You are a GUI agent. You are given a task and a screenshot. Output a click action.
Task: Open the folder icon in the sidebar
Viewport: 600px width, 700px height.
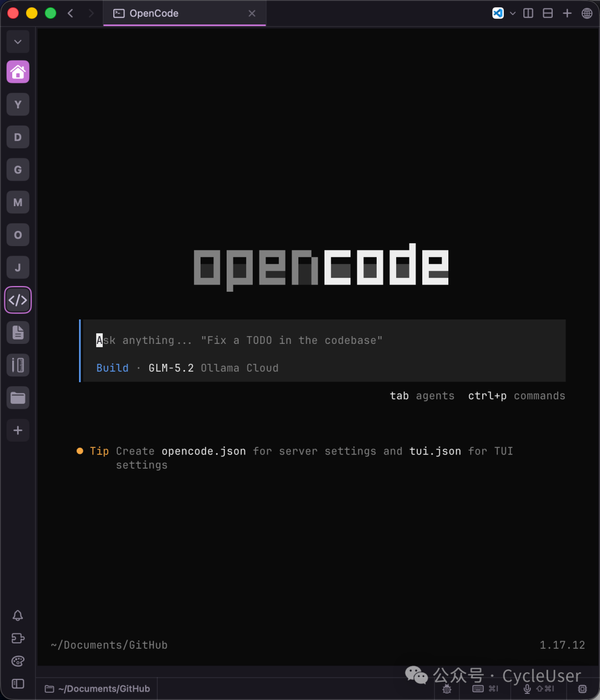[x=18, y=398]
